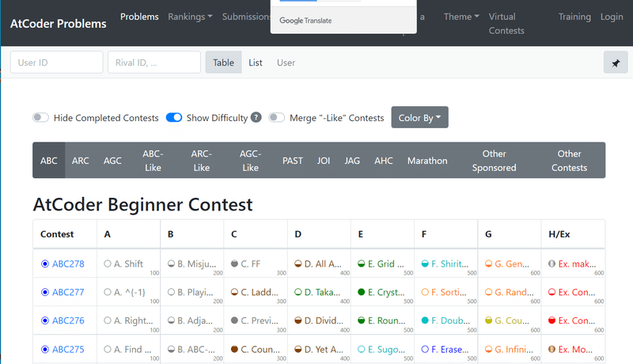Click difficulty circle of F. Erase...

(425, 349)
